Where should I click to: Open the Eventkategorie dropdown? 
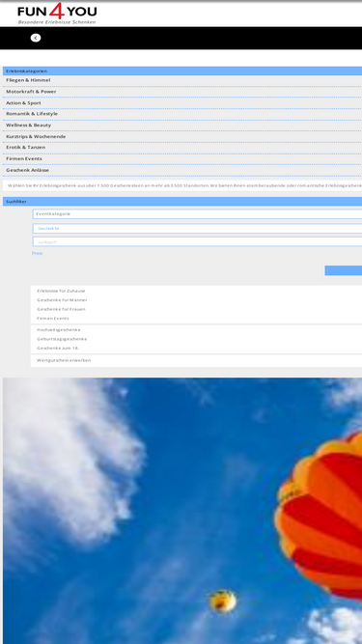pyautogui.click(x=198, y=214)
